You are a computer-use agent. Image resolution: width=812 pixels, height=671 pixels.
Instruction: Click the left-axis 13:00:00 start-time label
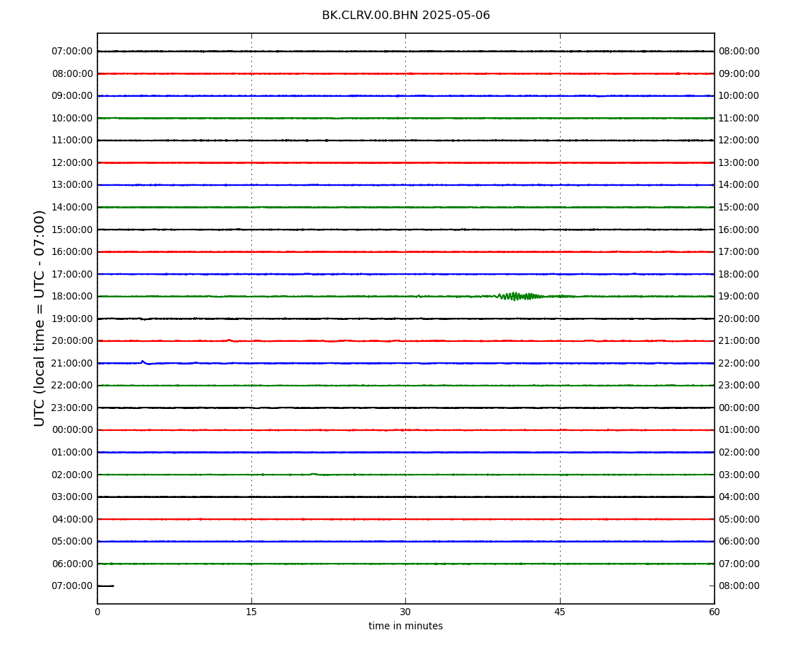[73, 185]
